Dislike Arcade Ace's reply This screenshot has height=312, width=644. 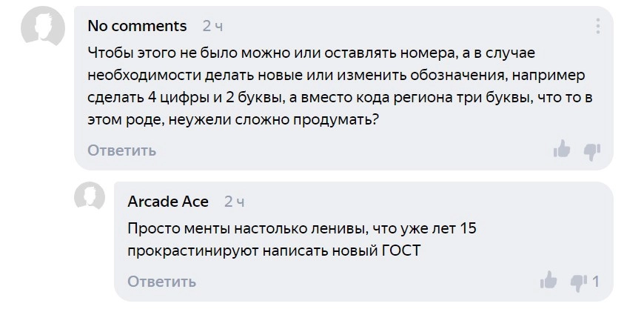[578, 282]
